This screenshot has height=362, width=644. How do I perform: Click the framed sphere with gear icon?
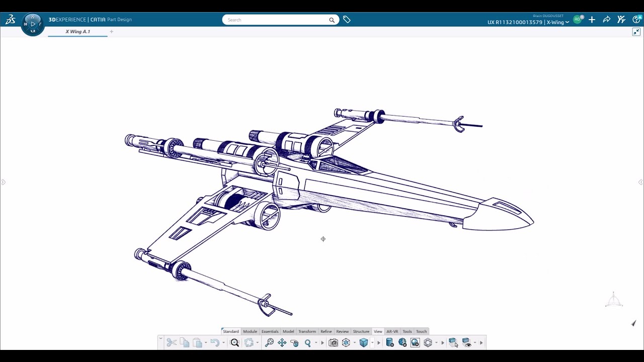415,343
